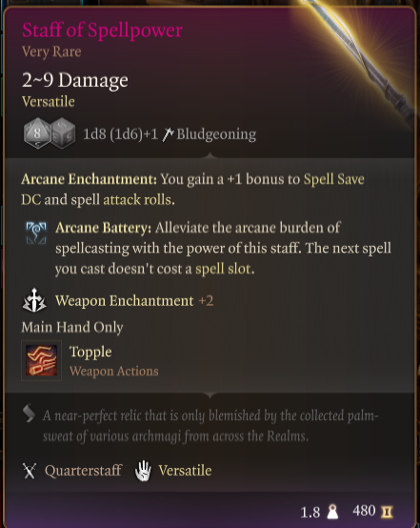Screen dimensions: 420x528
Task: Click the Weapon Enchantment sword icon
Action: coord(34,300)
